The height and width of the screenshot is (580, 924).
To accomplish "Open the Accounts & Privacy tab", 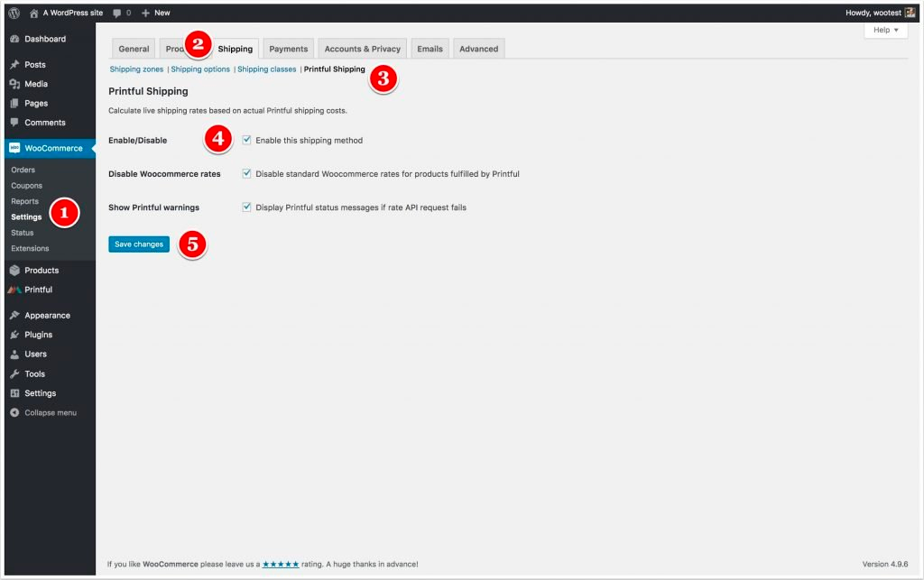I will pos(363,49).
